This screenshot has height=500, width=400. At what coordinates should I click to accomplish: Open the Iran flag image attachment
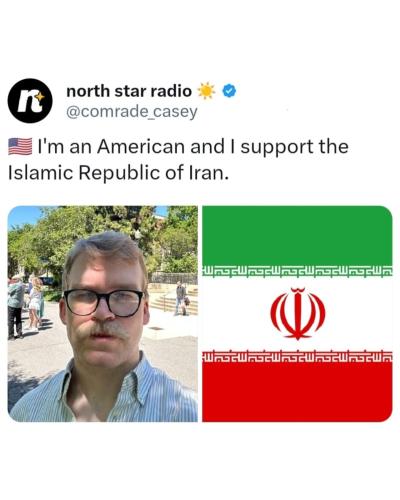[x=297, y=314]
